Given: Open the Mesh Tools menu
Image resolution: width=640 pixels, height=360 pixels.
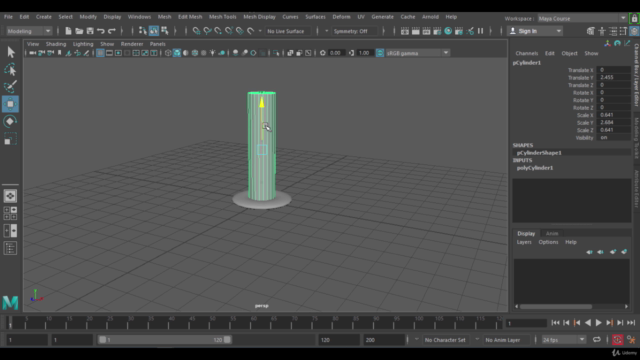Looking at the screenshot, I should [x=222, y=17].
